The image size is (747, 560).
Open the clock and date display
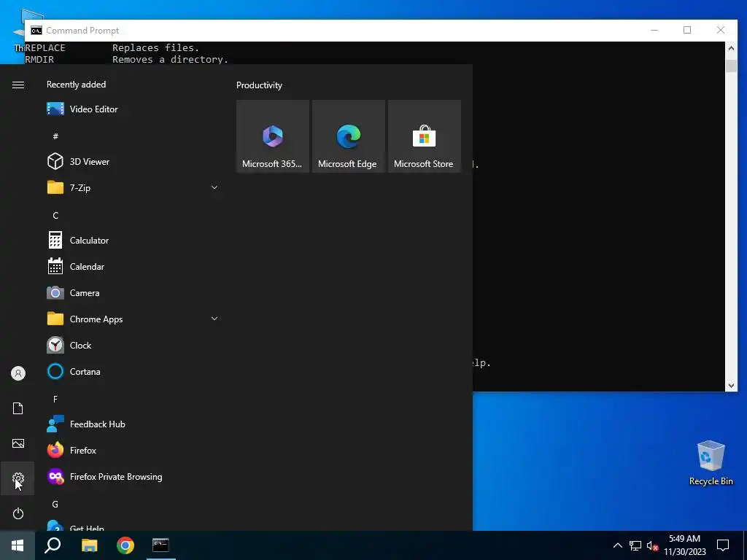[685, 545]
